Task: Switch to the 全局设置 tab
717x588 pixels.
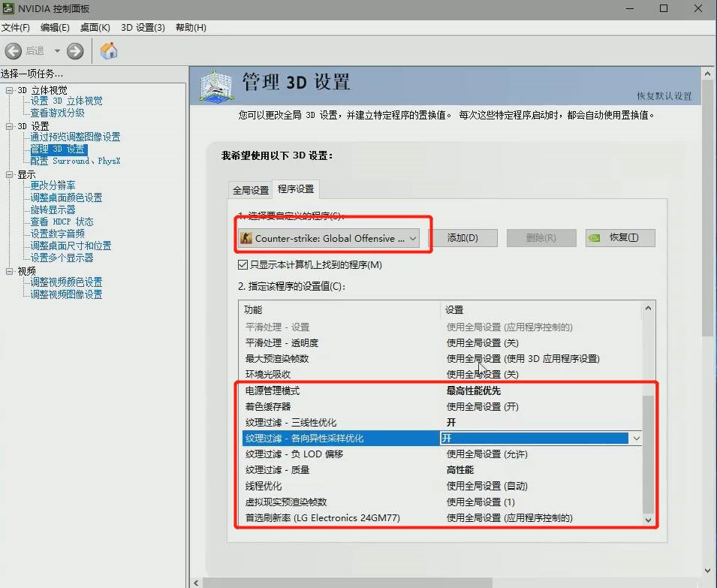Action: [251, 190]
